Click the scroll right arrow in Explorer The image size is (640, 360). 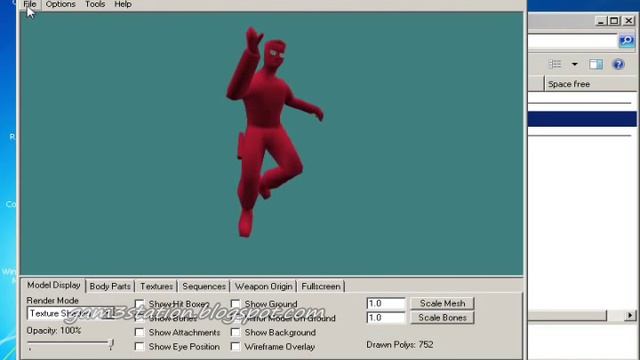(630, 315)
